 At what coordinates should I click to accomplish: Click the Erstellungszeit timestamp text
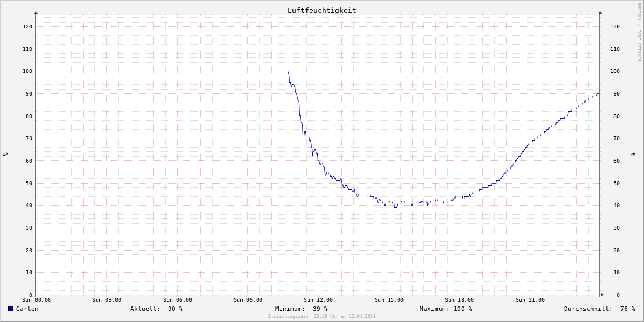(321, 316)
